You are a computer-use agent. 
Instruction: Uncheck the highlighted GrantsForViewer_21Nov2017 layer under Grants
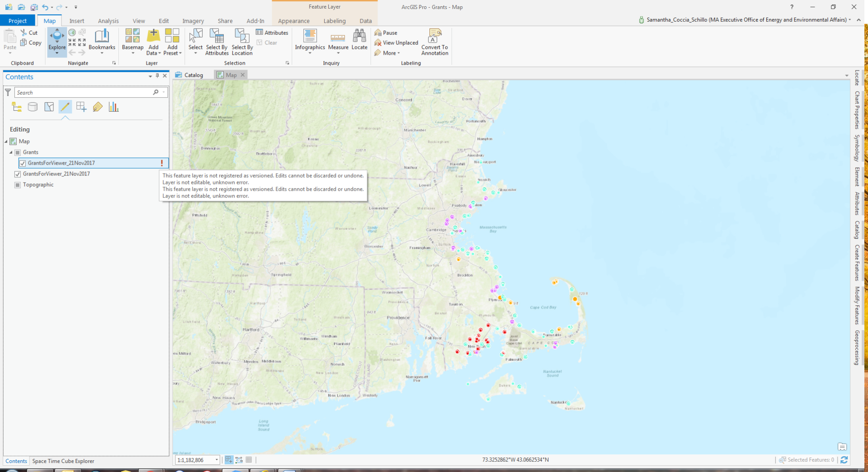click(x=23, y=163)
